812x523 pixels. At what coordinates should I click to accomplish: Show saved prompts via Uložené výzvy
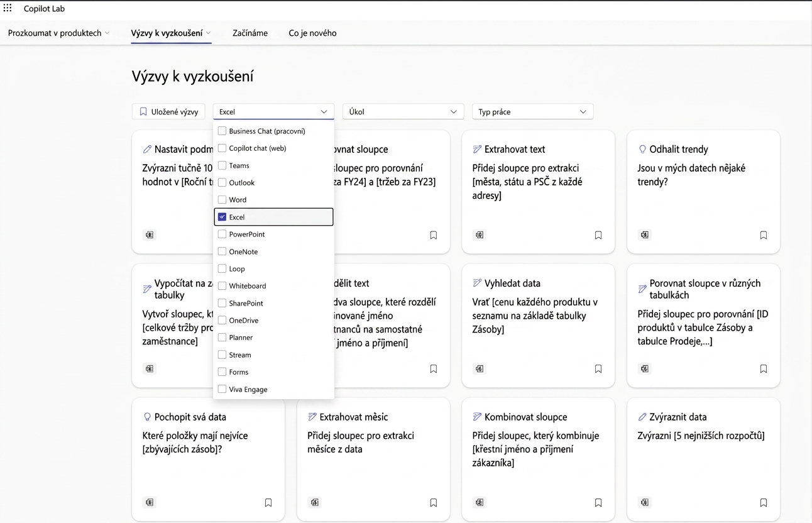tap(168, 111)
